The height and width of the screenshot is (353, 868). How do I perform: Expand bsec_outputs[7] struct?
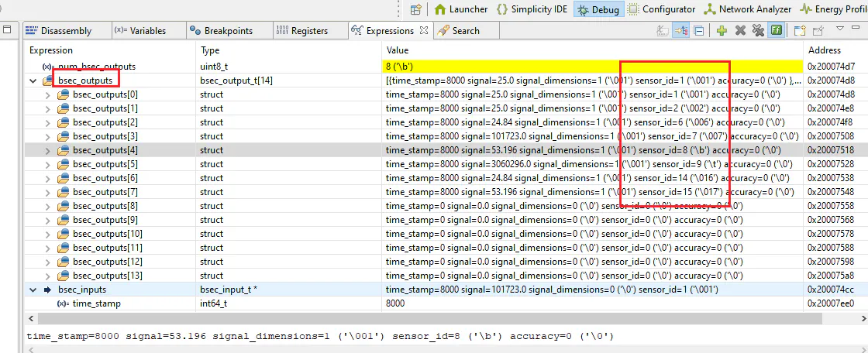tap(47, 192)
